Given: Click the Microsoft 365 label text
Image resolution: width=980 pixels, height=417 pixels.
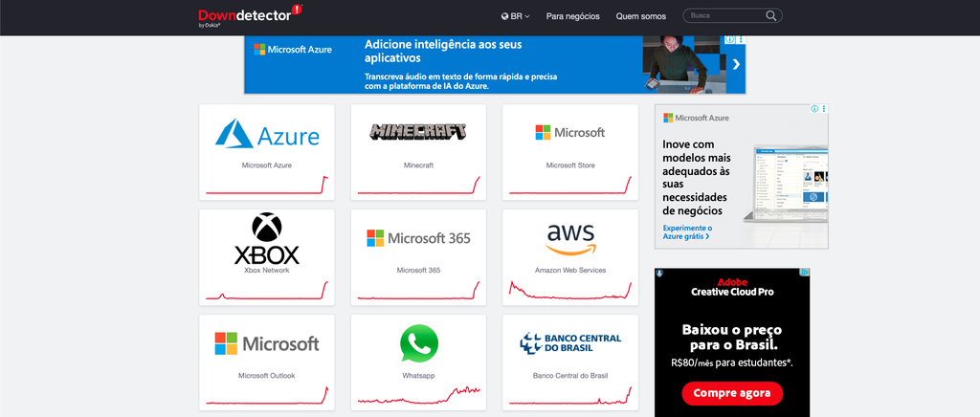Looking at the screenshot, I should (x=418, y=271).
